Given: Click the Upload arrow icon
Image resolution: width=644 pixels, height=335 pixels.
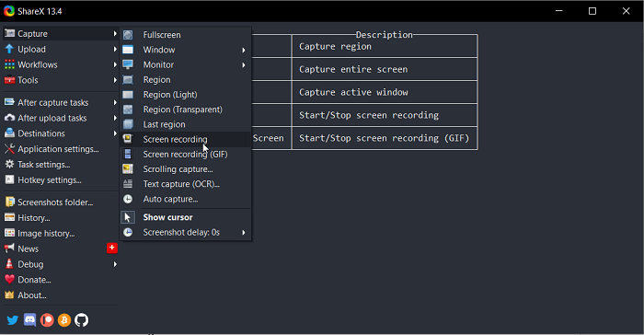Looking at the screenshot, I should pos(9,49).
